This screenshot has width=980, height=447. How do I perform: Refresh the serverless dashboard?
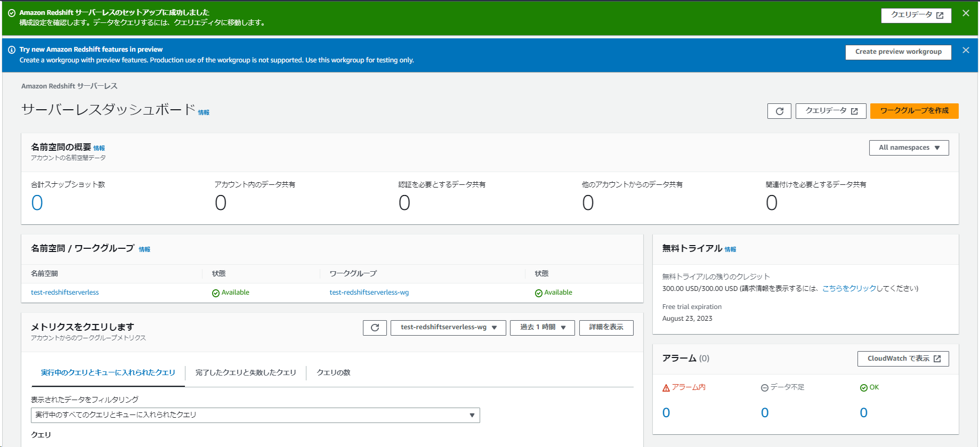[779, 111]
